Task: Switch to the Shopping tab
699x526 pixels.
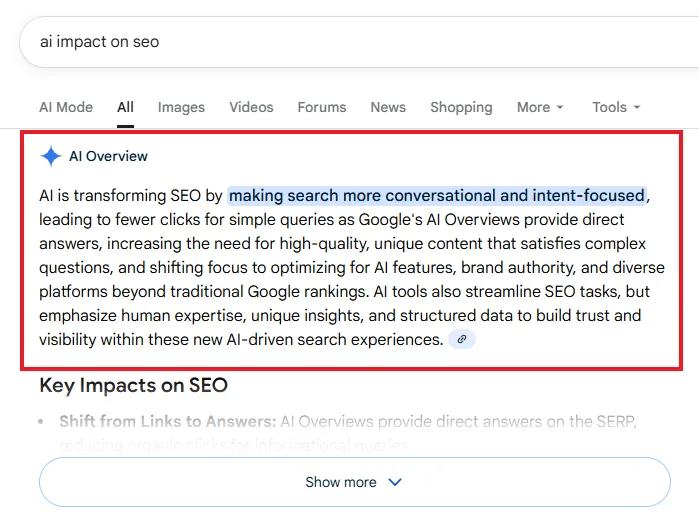Action: (461, 107)
